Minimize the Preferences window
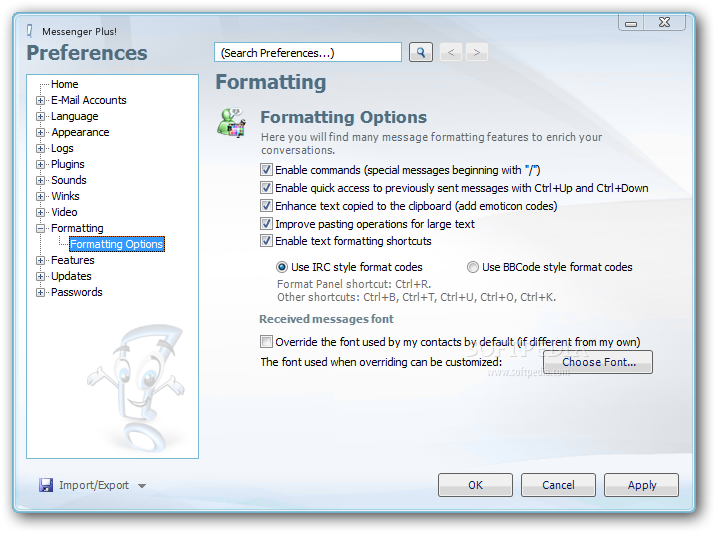This screenshot has width=716, height=533. pos(631,22)
